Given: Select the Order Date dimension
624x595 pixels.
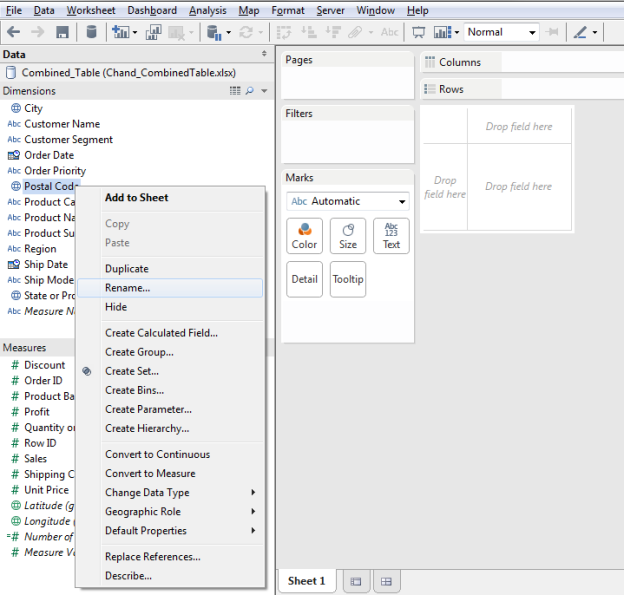Looking at the screenshot, I should coord(49,155).
